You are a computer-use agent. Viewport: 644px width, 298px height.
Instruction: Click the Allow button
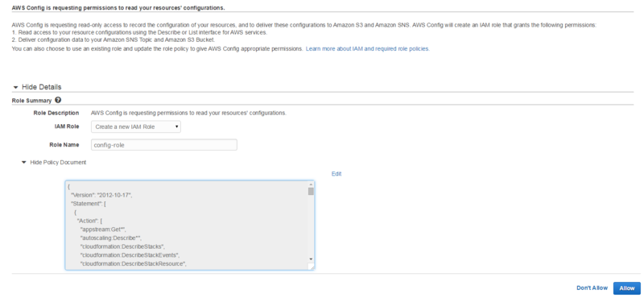click(x=627, y=288)
